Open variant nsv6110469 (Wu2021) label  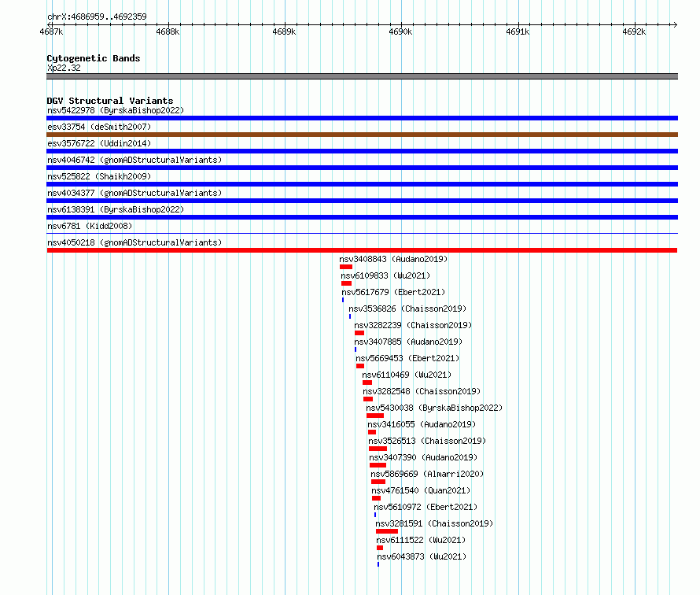tap(407, 375)
